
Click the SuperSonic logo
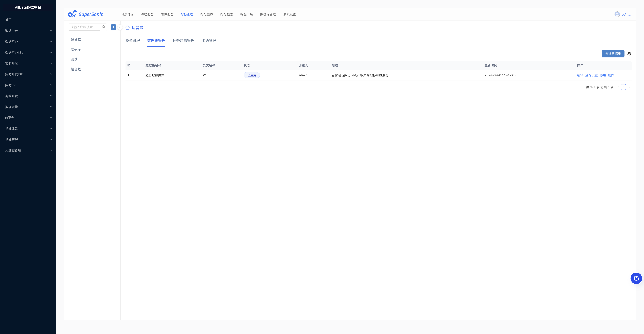(85, 14)
